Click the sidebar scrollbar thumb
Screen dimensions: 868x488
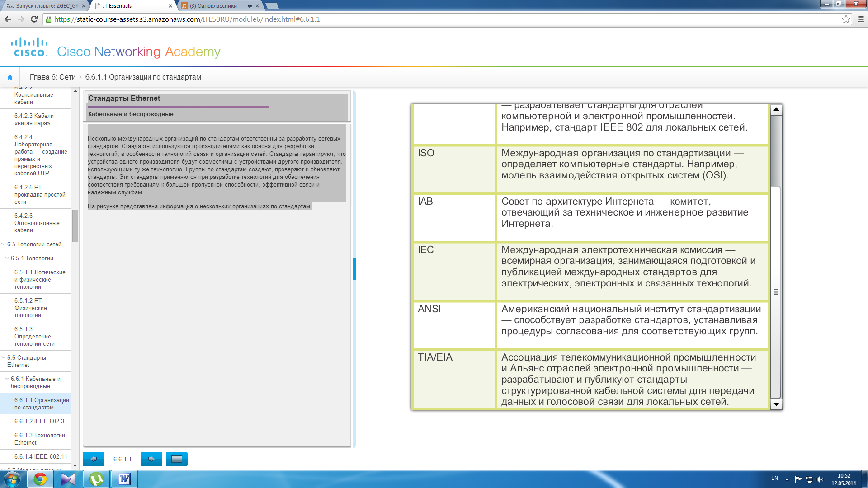point(75,226)
